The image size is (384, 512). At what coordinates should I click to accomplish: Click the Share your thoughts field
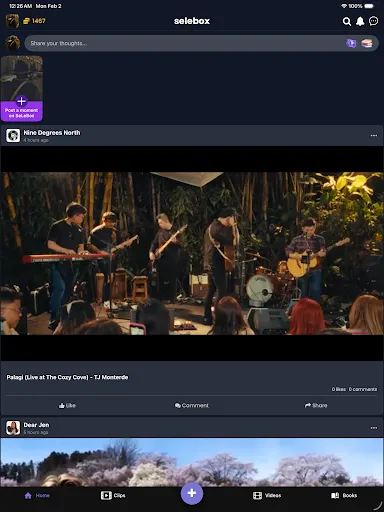click(201, 43)
